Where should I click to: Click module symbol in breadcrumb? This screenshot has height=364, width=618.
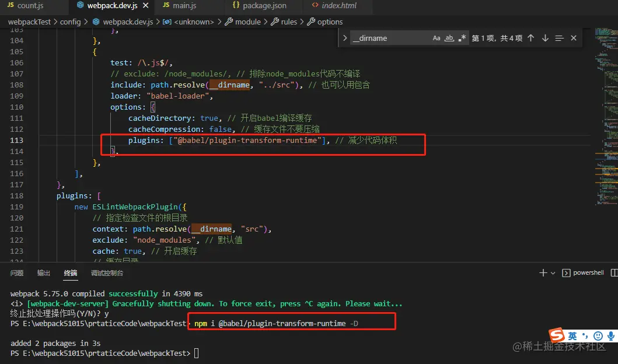247,22
